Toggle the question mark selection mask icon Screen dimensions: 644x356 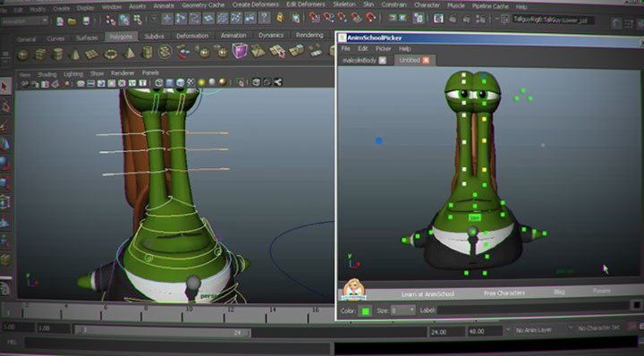(265, 18)
